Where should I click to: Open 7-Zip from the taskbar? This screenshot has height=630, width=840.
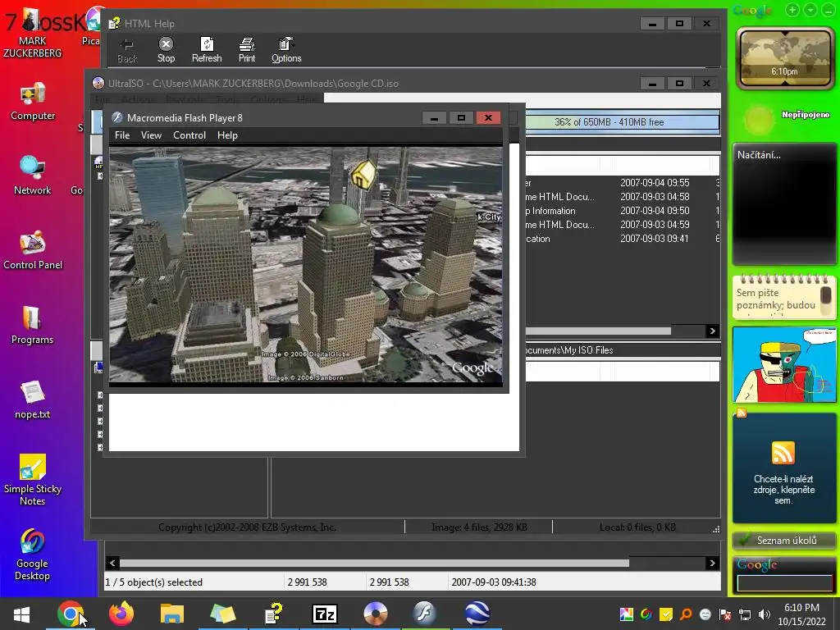coord(325,614)
